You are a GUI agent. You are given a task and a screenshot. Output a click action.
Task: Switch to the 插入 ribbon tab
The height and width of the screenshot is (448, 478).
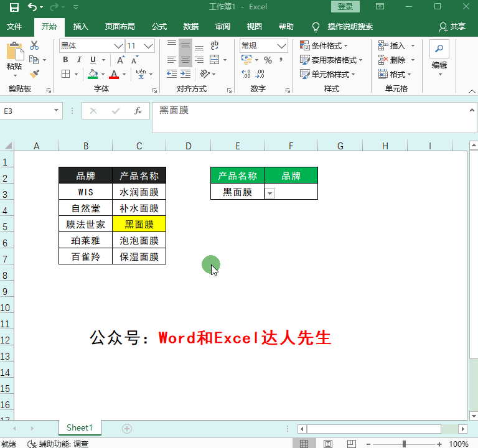(x=81, y=27)
